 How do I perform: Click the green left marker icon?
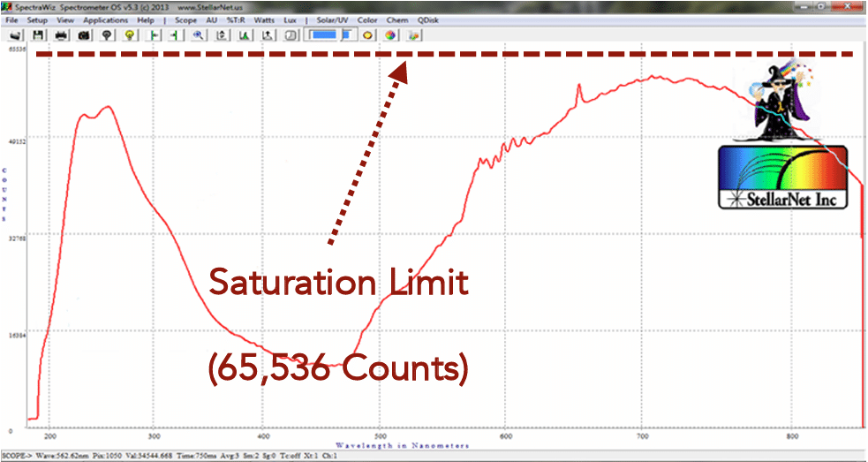coord(155,35)
